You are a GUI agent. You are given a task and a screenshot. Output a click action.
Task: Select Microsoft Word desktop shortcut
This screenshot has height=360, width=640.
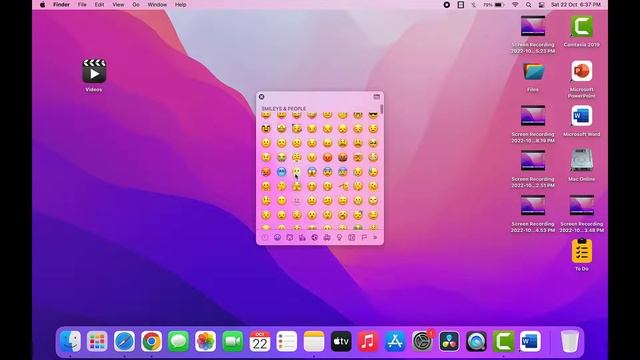(x=582, y=116)
